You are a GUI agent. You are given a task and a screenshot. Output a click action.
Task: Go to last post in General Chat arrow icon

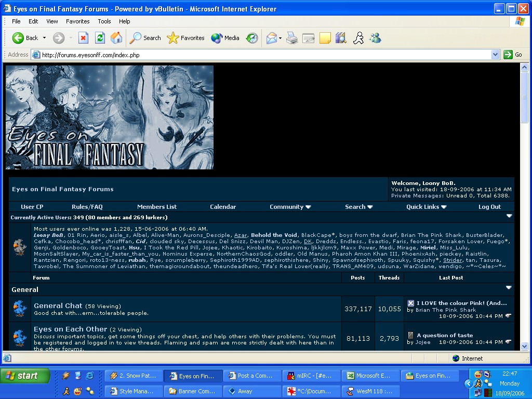[x=508, y=316]
